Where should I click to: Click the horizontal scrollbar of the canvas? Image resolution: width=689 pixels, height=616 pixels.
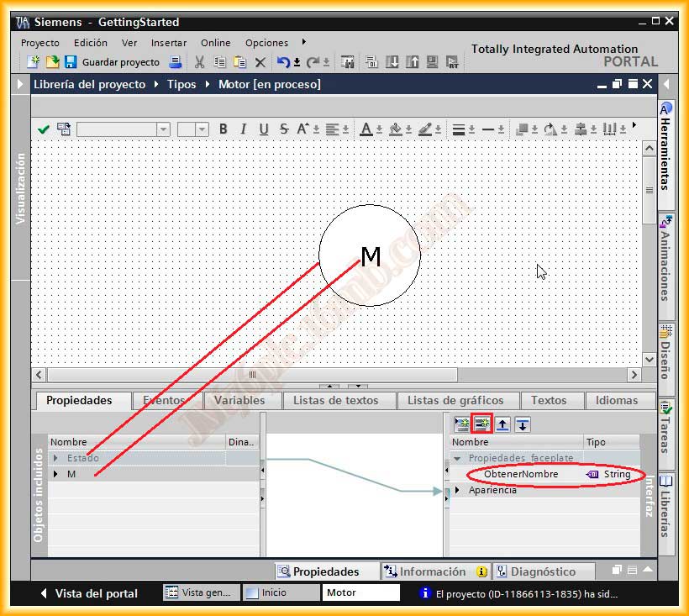pyautogui.click(x=252, y=375)
